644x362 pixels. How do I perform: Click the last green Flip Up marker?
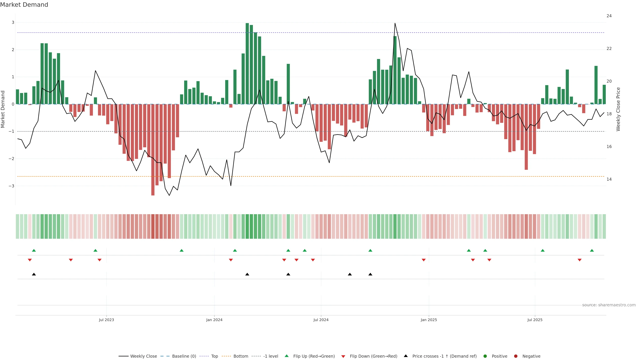coord(592,251)
